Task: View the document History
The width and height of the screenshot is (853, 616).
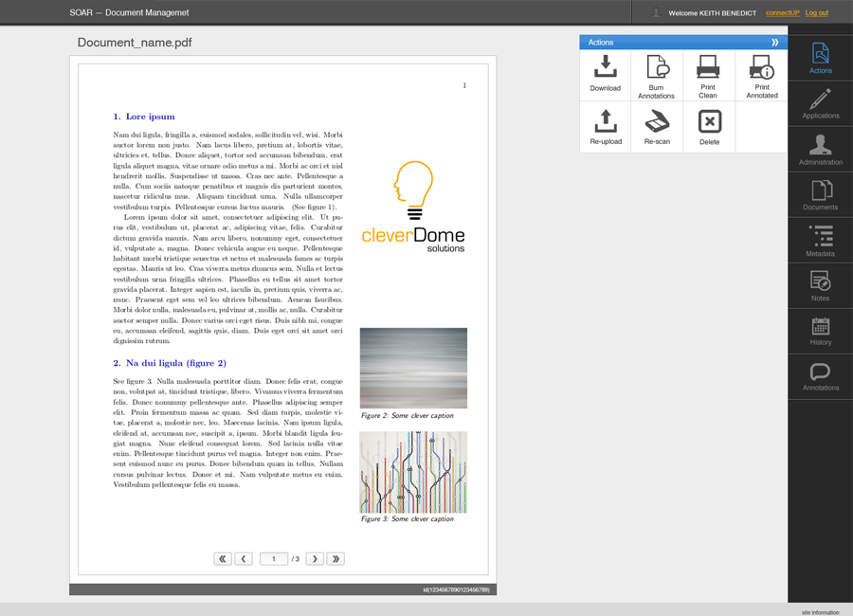Action: point(820,330)
